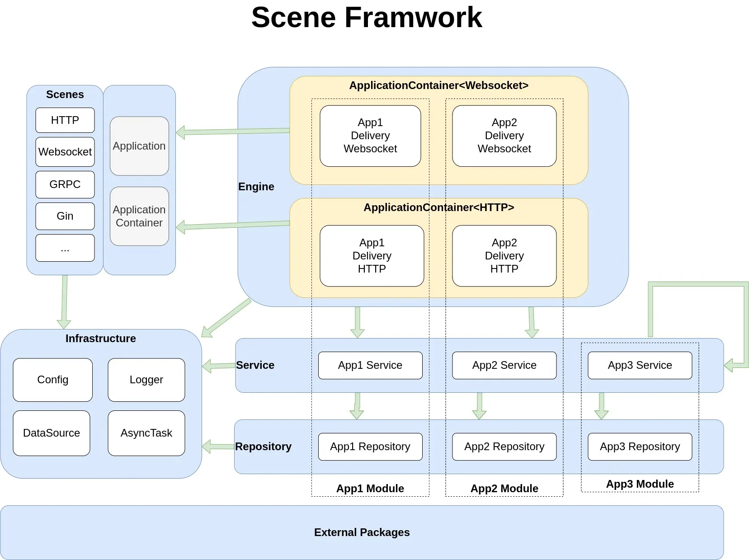
Task: Select the App3 Repository box
Action: tap(640, 447)
